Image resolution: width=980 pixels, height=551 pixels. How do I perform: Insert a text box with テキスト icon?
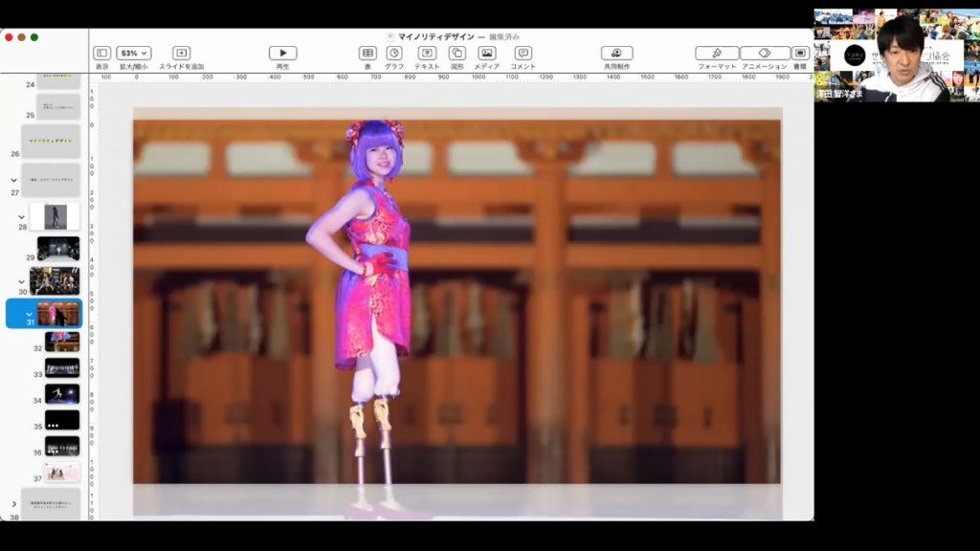pos(428,54)
